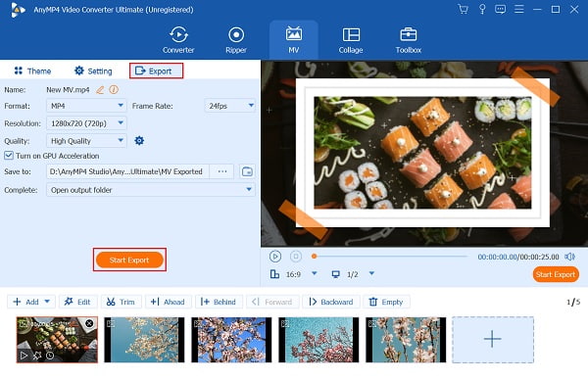Image resolution: width=588 pixels, height=380 pixels.
Task: Open duration clock icon on sushi thumbnail
Action: point(50,356)
